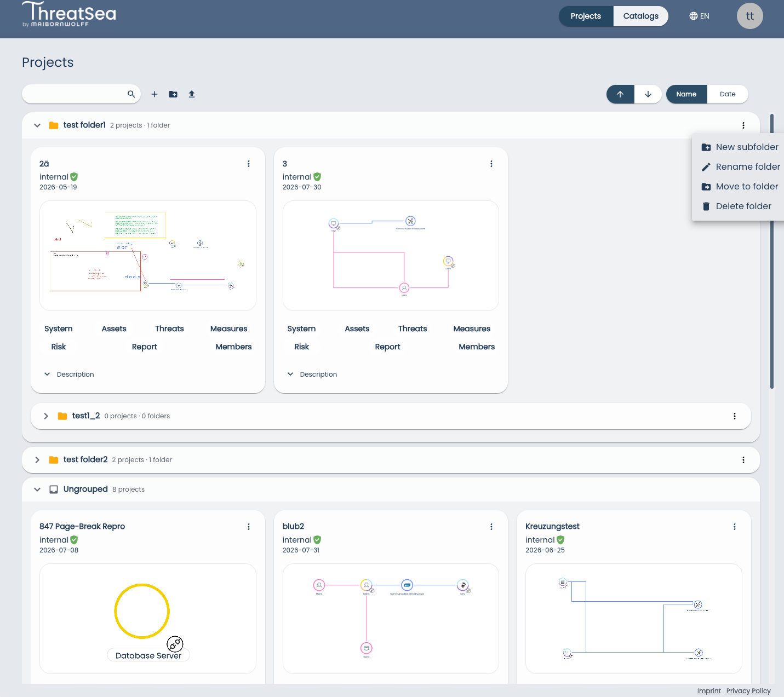Screen dimensions: 784x697
Task: Select Move to folder menu entry
Action: 741,187
